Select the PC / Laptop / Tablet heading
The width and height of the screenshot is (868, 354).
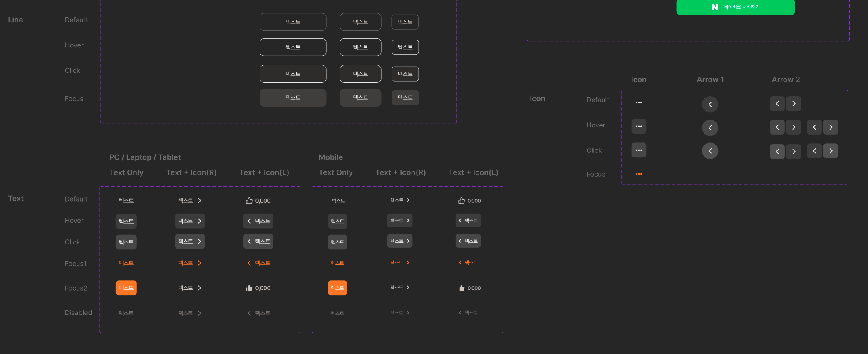[145, 157]
